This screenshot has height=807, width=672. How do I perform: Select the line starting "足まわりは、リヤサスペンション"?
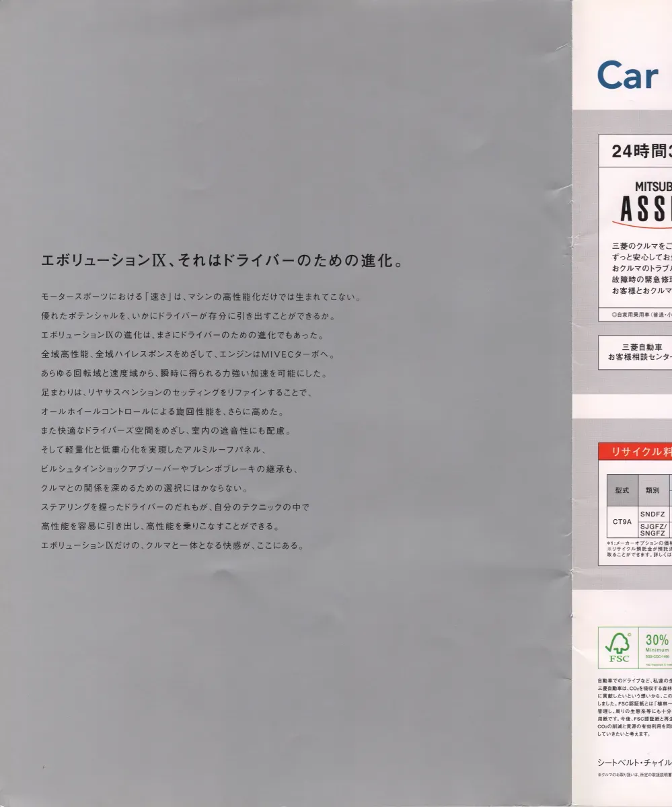(176, 392)
